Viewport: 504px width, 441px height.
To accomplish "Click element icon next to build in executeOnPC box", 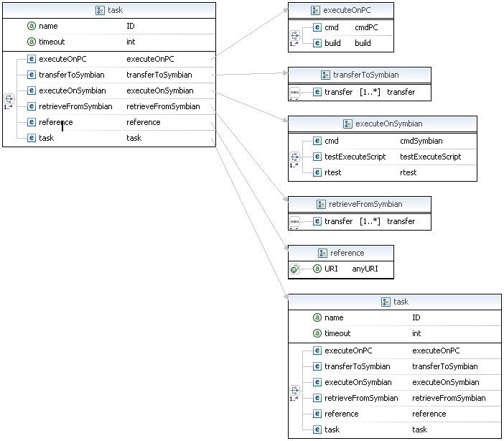I will [x=317, y=43].
